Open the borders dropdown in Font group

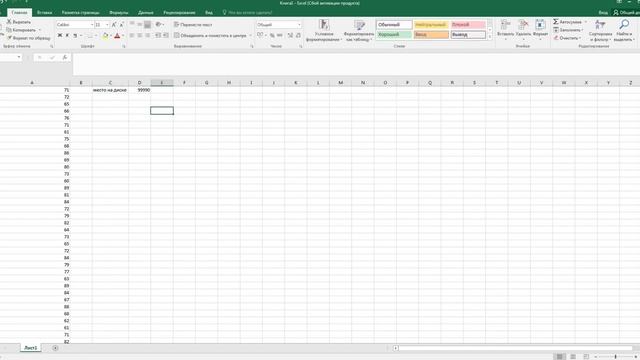coord(96,36)
